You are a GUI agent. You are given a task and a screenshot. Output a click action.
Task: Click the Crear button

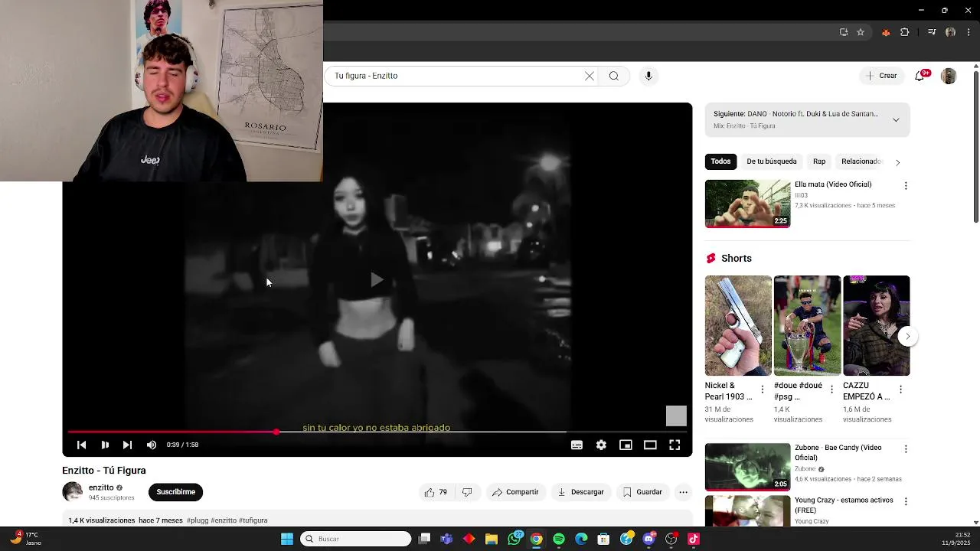tap(881, 76)
